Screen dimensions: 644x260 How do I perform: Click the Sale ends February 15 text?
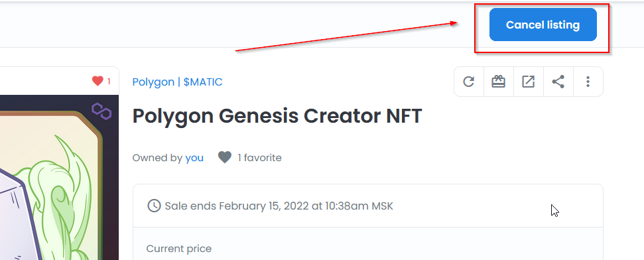(279, 206)
